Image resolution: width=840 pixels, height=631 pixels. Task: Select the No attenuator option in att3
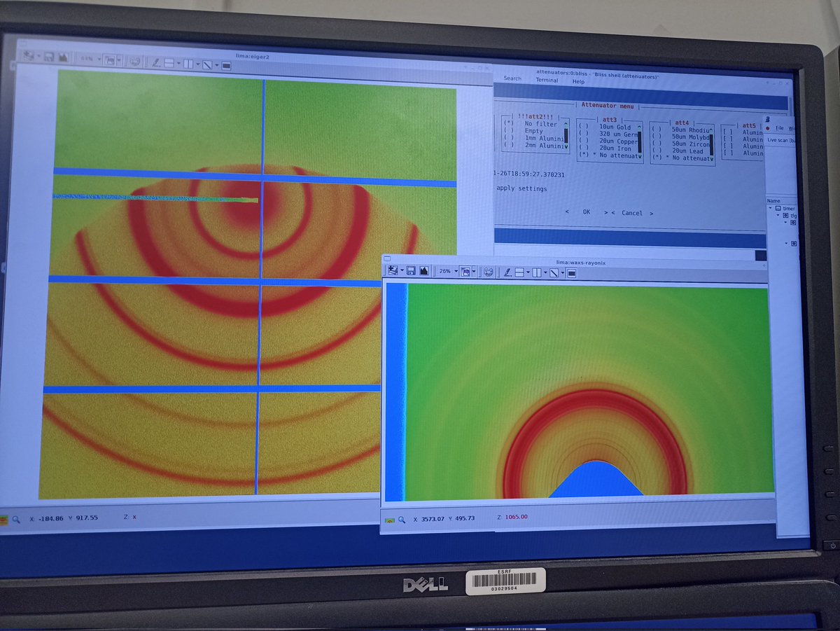click(x=609, y=155)
